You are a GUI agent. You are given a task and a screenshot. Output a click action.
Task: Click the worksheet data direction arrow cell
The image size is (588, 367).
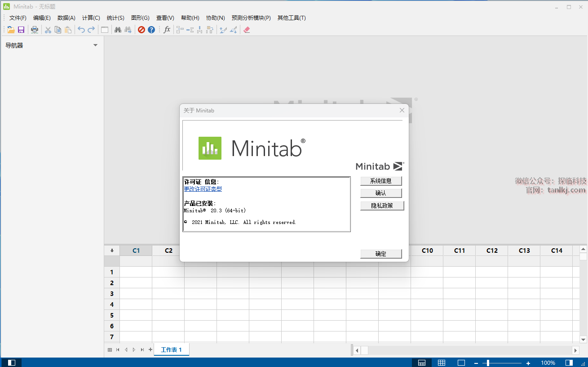[x=112, y=251]
